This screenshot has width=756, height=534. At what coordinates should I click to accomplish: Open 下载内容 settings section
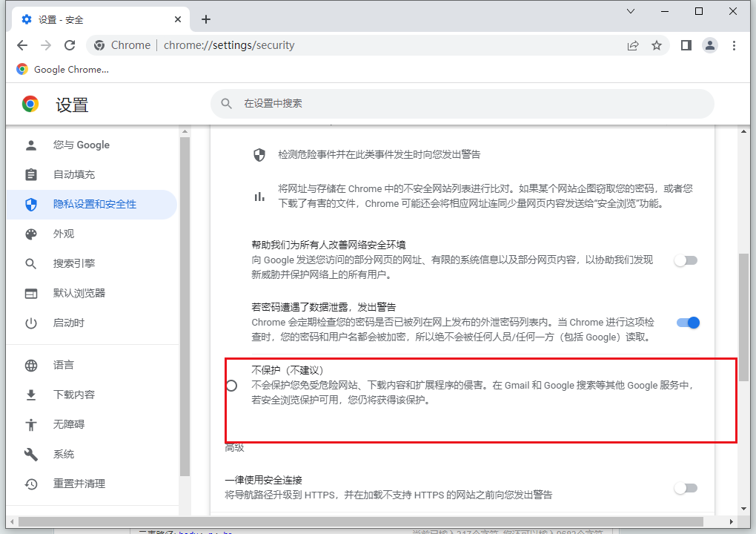pyautogui.click(x=92, y=395)
